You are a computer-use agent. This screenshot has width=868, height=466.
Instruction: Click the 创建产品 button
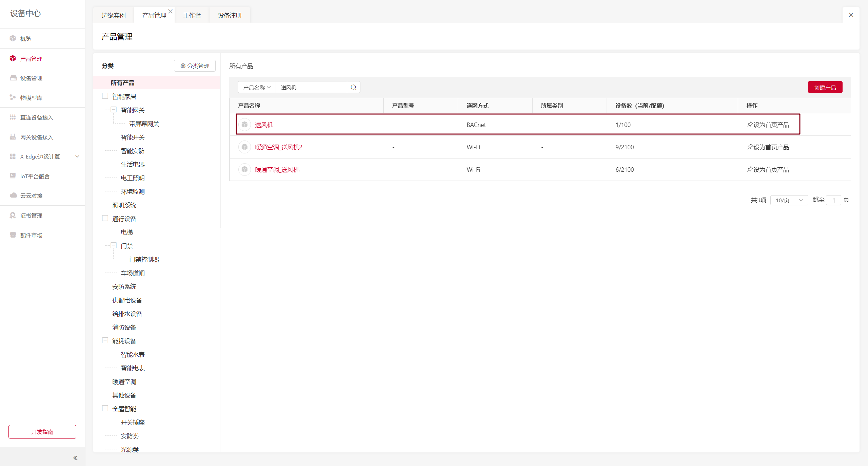tap(825, 87)
